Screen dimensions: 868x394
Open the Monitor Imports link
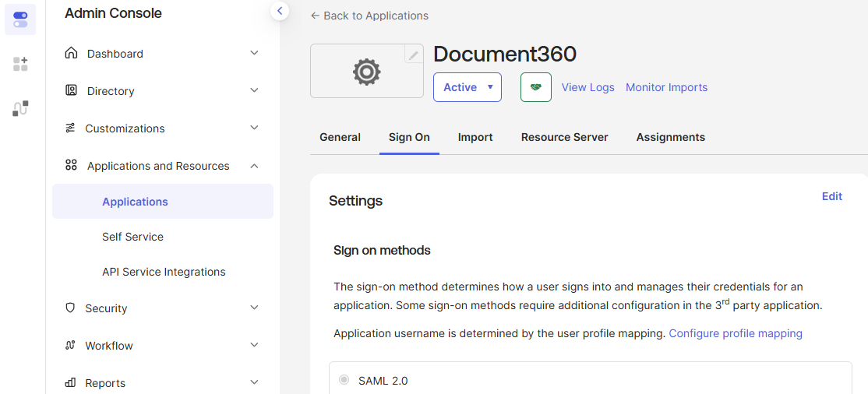pos(666,87)
